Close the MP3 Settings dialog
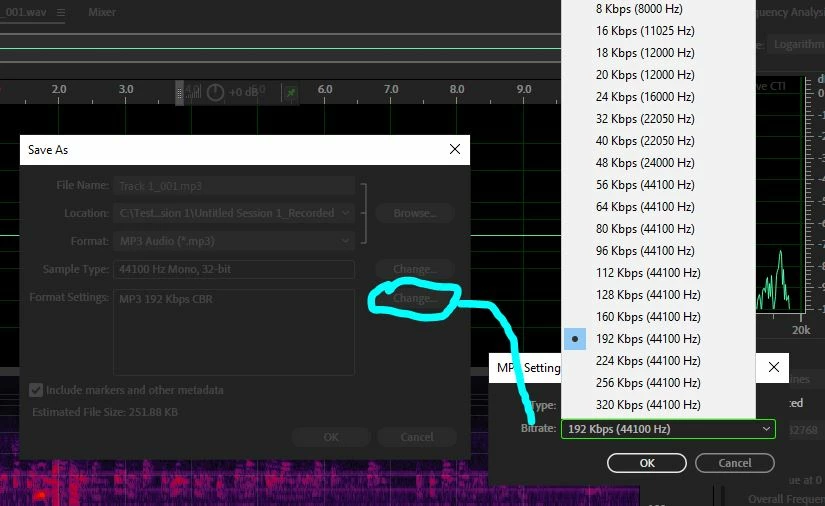825x506 pixels. (773, 367)
